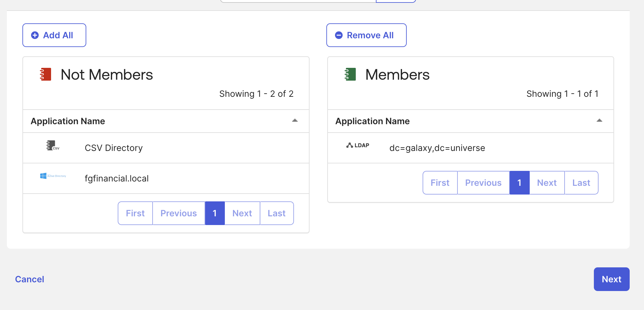Screen dimensions: 644x310
Task: Go to Last page in Not Members pagination
Action: coord(276,213)
